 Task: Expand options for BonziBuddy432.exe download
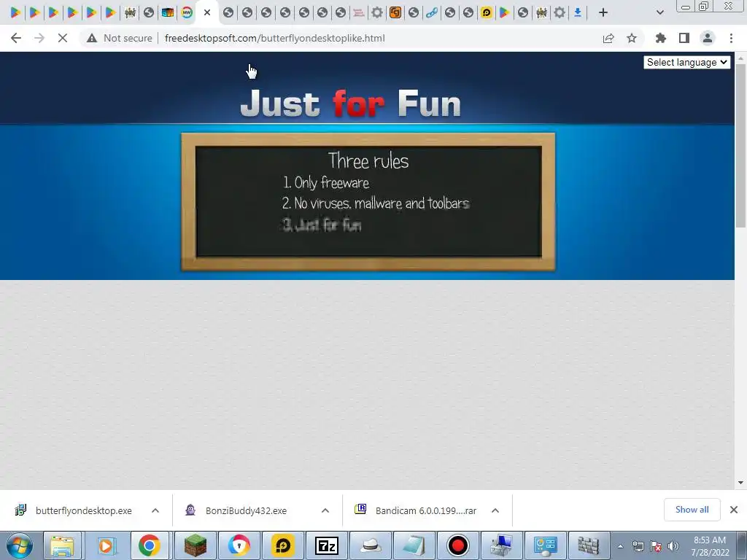coord(325,510)
